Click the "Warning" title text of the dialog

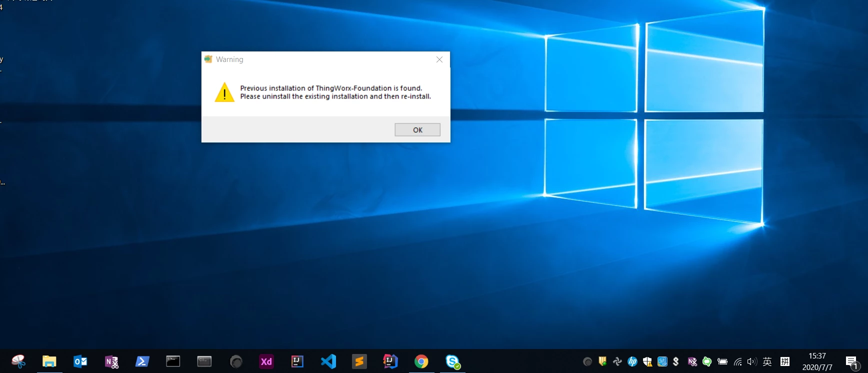[229, 59]
